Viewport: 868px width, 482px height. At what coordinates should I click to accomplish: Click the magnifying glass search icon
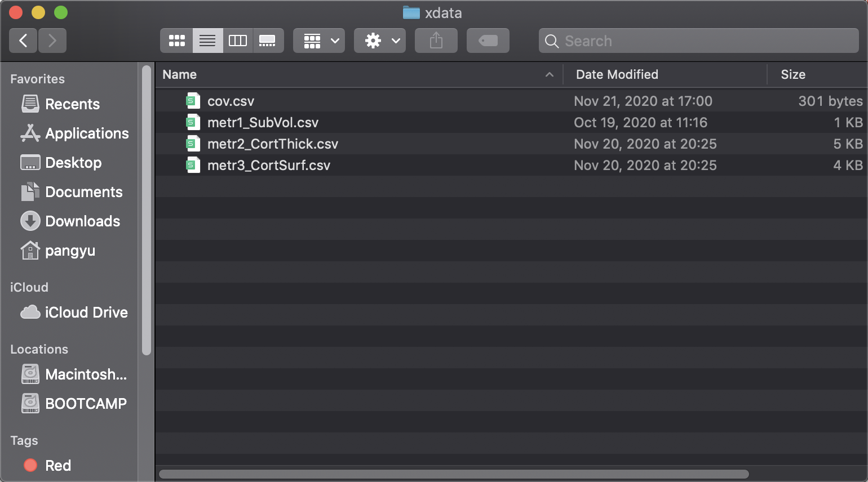(x=552, y=41)
